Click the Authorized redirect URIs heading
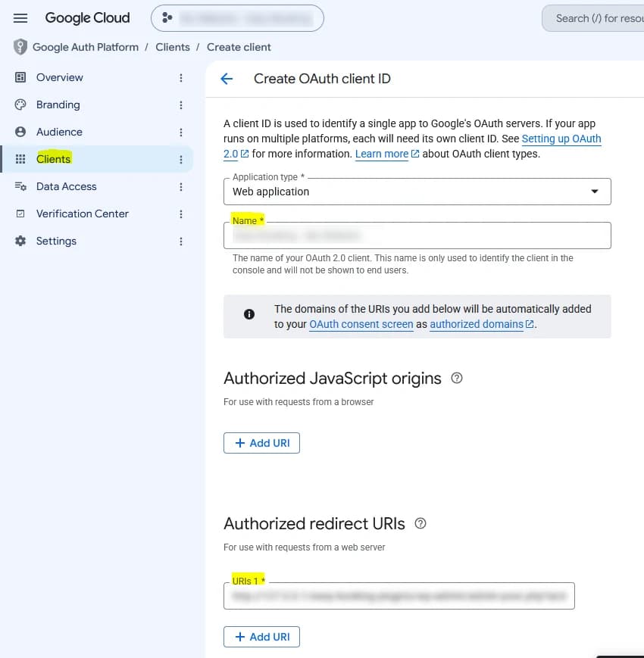 (314, 524)
